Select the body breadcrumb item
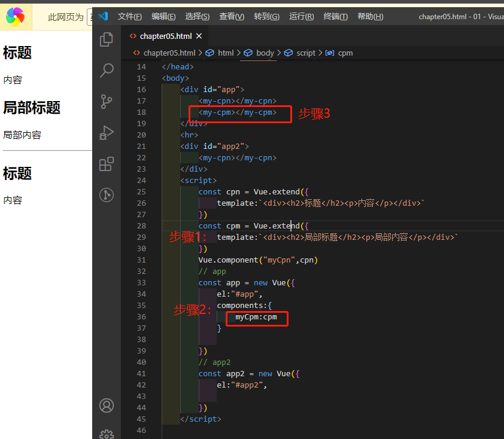The height and width of the screenshot is (439, 504). click(265, 53)
